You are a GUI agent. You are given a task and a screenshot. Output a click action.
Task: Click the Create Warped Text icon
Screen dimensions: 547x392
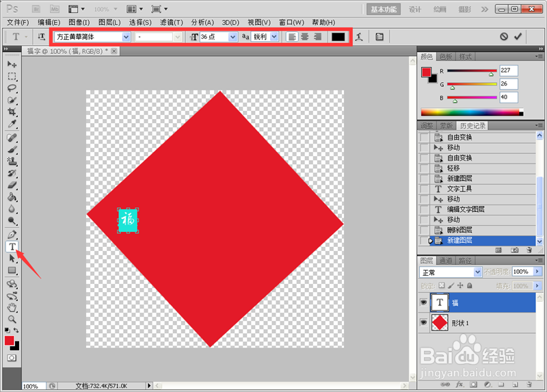tap(359, 37)
